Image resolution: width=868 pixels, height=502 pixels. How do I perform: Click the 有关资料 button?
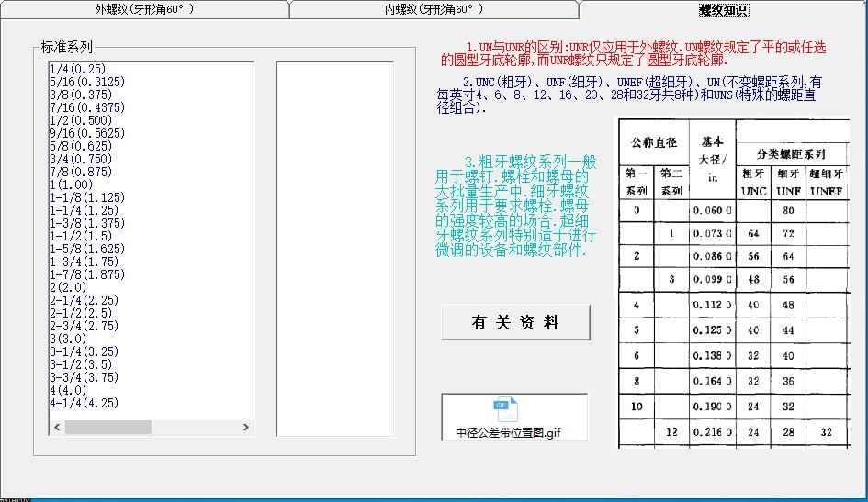(x=514, y=322)
